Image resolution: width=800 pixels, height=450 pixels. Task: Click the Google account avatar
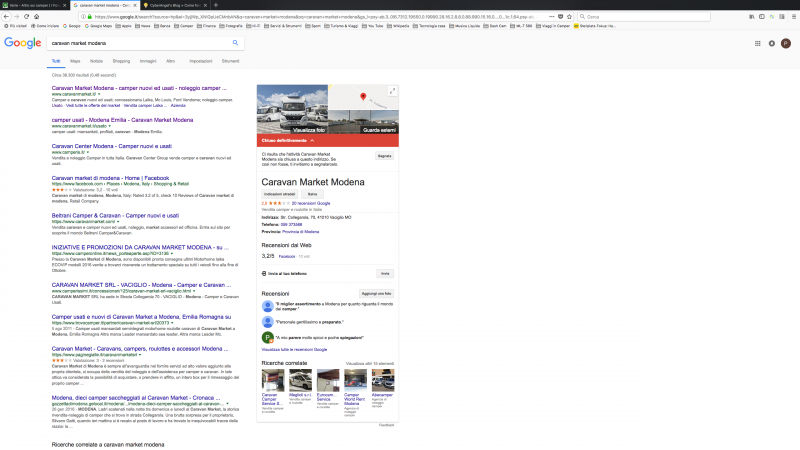785,44
